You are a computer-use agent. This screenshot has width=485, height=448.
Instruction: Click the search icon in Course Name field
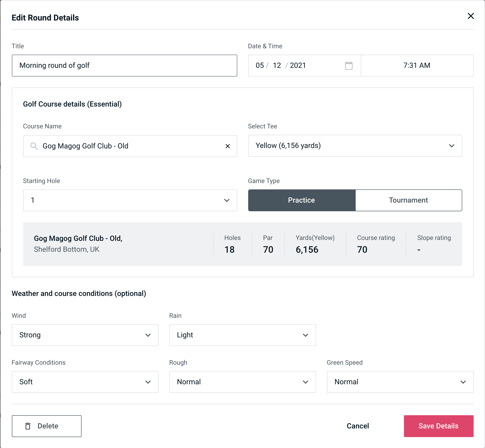(34, 146)
